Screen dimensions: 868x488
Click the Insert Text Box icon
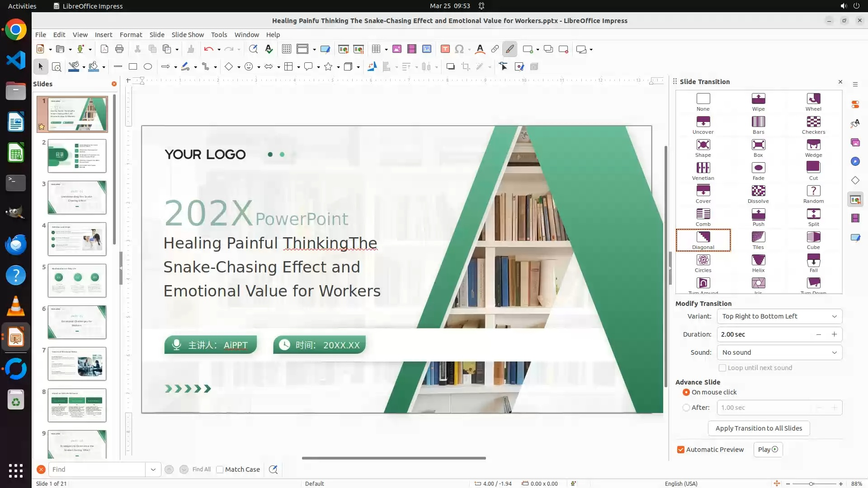(445, 49)
